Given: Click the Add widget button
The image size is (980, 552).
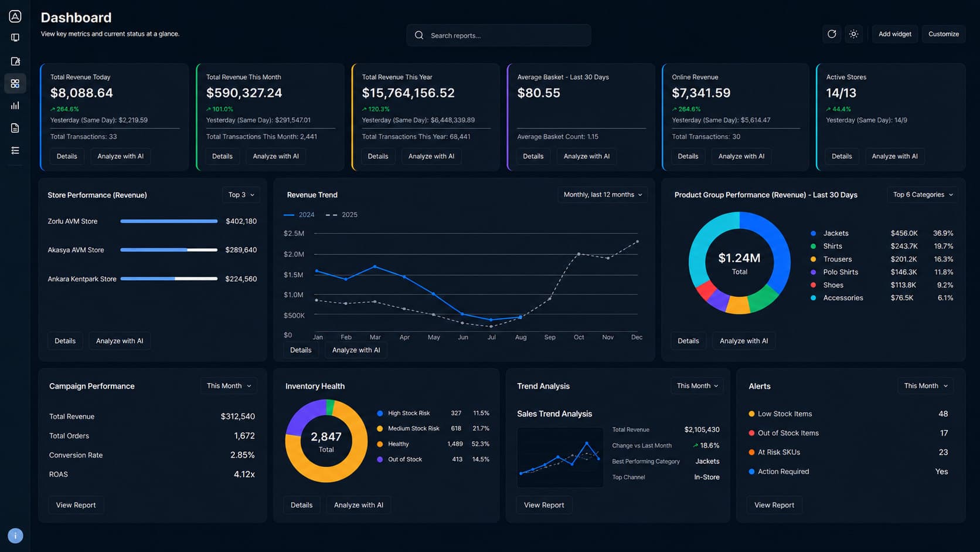Looking at the screenshot, I should coord(895,34).
